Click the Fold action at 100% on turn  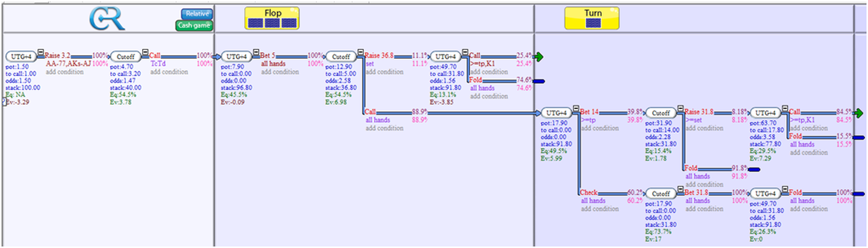pyautogui.click(x=796, y=193)
